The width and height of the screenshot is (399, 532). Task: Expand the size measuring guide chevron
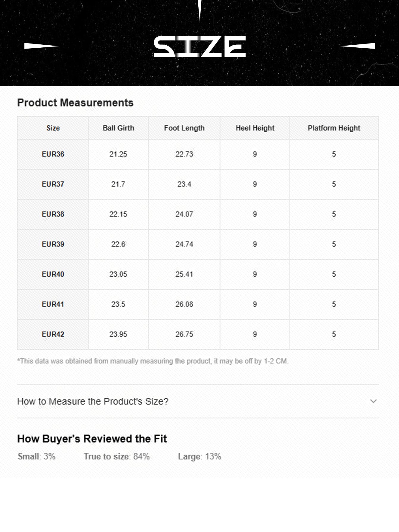[x=373, y=401]
